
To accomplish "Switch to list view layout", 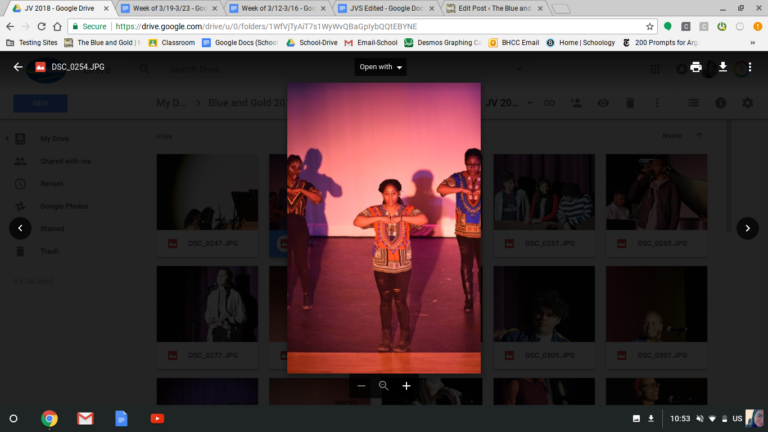I will click(x=694, y=103).
